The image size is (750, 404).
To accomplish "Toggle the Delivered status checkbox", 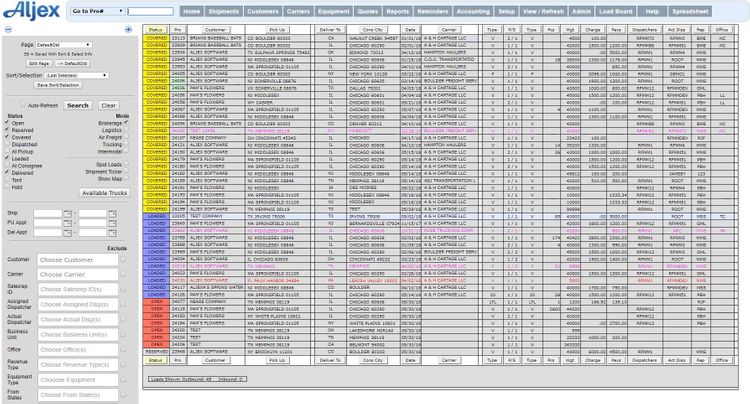I will 7,173.
